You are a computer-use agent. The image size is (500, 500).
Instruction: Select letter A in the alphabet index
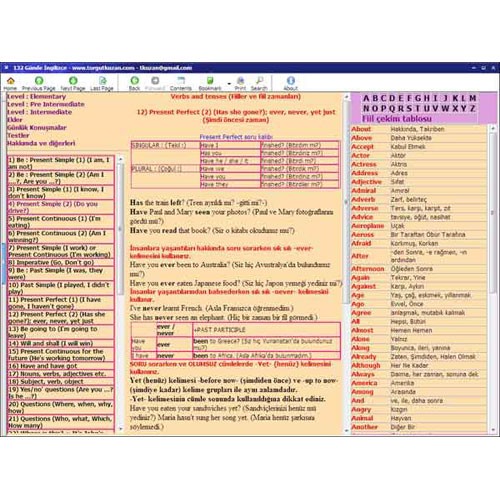coord(366,98)
